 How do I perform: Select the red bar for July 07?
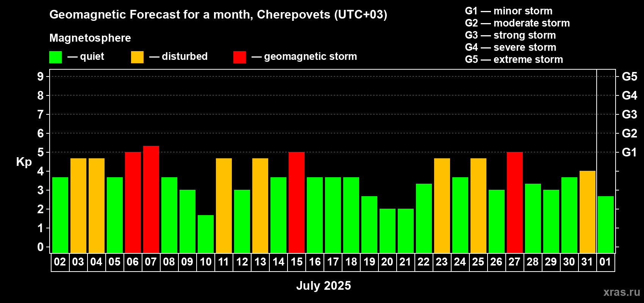click(151, 199)
